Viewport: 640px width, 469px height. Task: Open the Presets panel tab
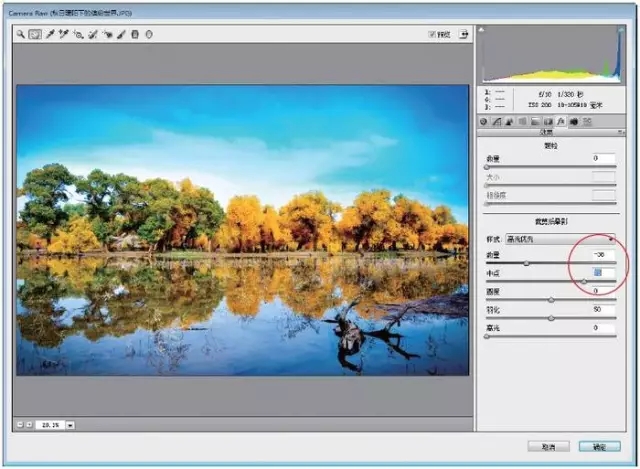pos(588,121)
